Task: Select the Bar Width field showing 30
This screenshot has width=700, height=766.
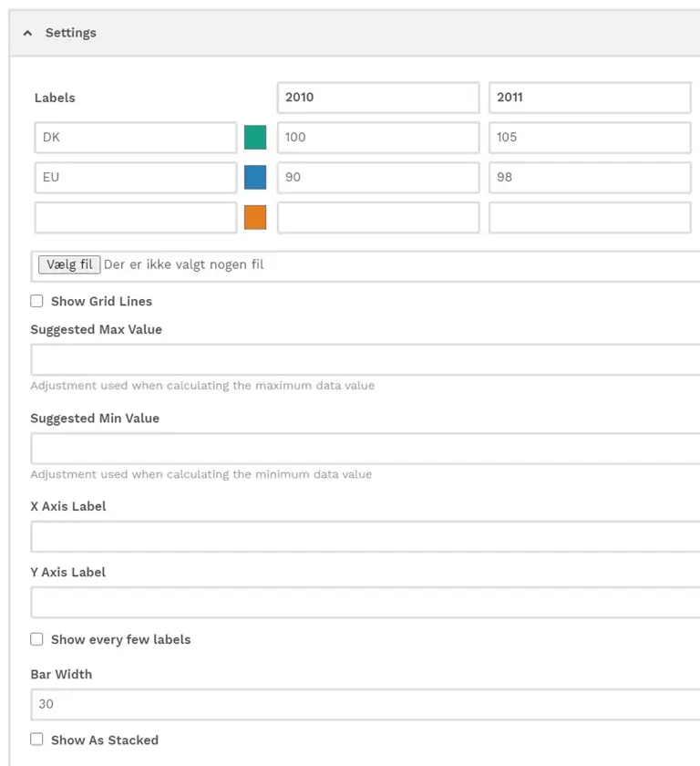Action: 365,704
